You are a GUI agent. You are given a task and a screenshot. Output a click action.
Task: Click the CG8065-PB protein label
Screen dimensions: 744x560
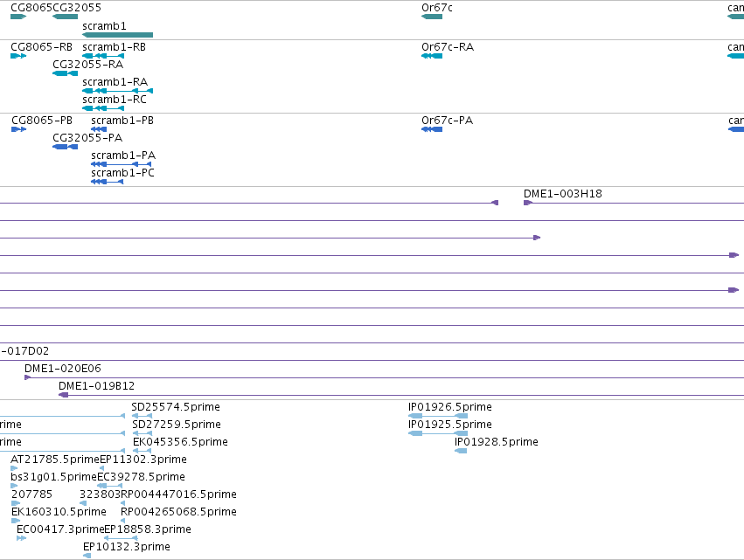pos(42,121)
